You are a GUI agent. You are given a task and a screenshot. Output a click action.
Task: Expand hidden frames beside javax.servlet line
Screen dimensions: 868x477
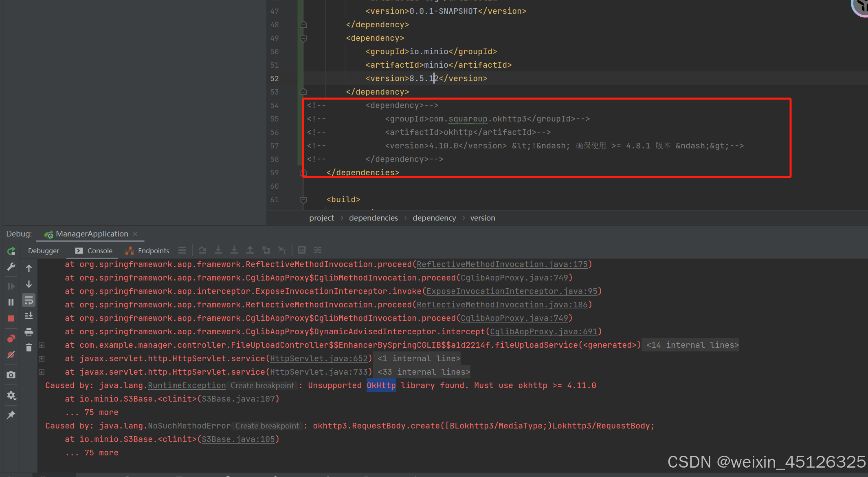42,358
